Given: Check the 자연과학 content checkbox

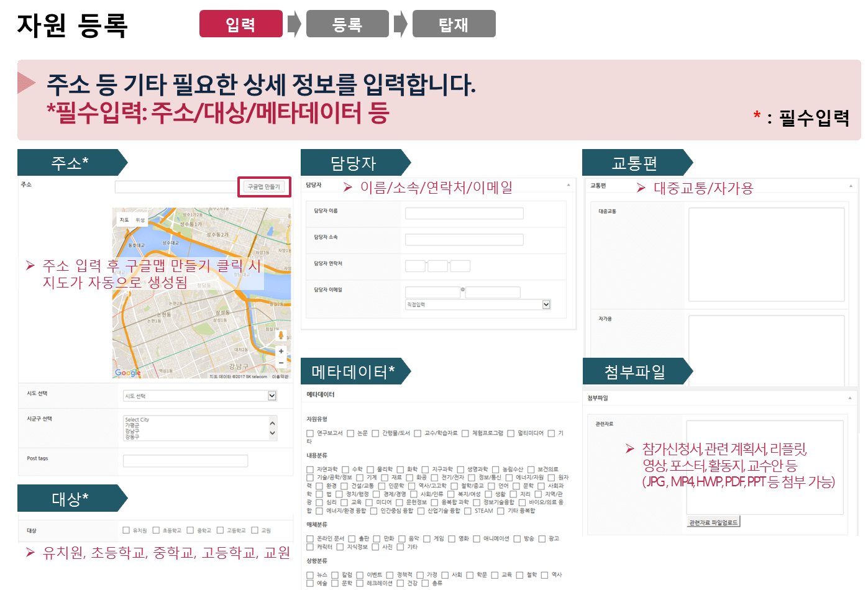Looking at the screenshot, I should [310, 470].
